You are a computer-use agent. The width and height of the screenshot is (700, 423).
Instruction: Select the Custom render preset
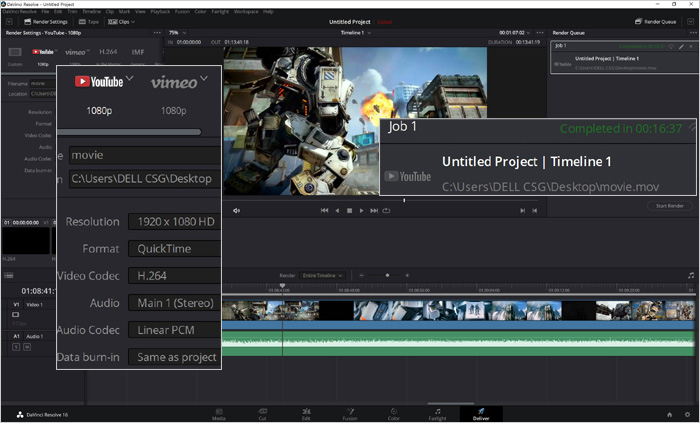15,56
